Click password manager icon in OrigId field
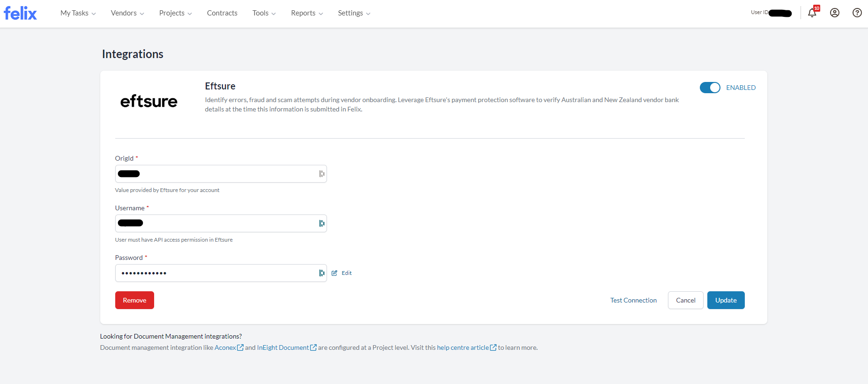The image size is (868, 384). click(322, 174)
